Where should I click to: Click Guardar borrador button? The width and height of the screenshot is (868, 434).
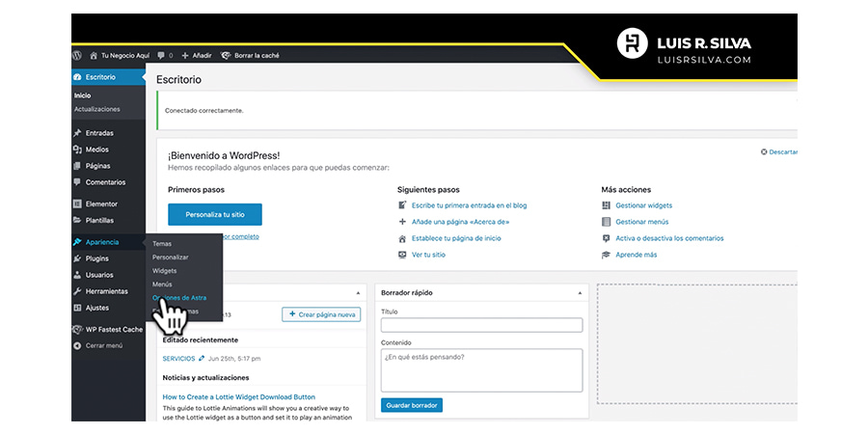(412, 405)
